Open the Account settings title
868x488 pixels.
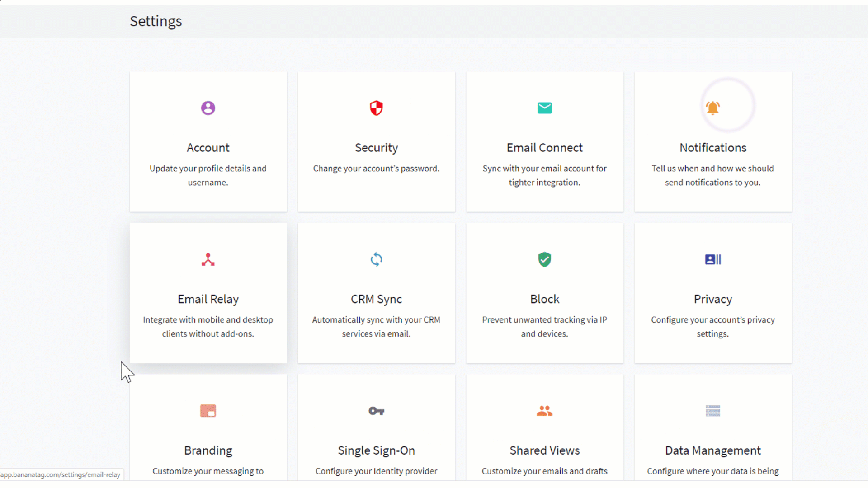click(208, 148)
